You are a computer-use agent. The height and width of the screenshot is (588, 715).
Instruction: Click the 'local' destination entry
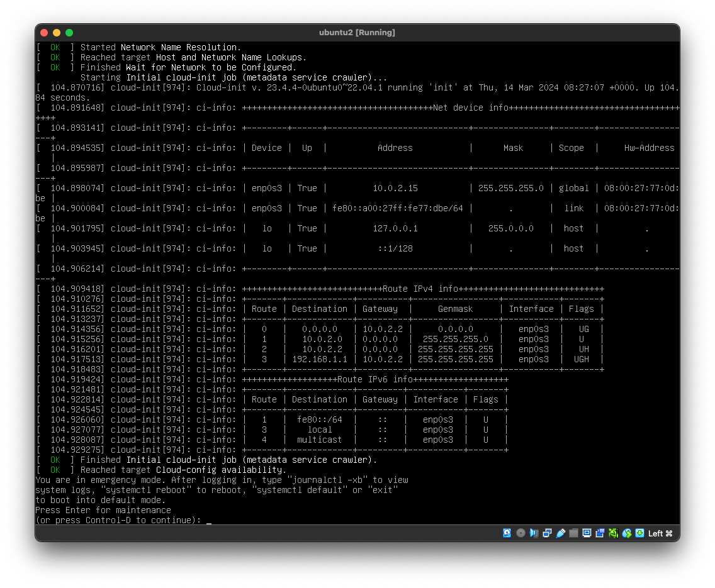click(x=320, y=430)
